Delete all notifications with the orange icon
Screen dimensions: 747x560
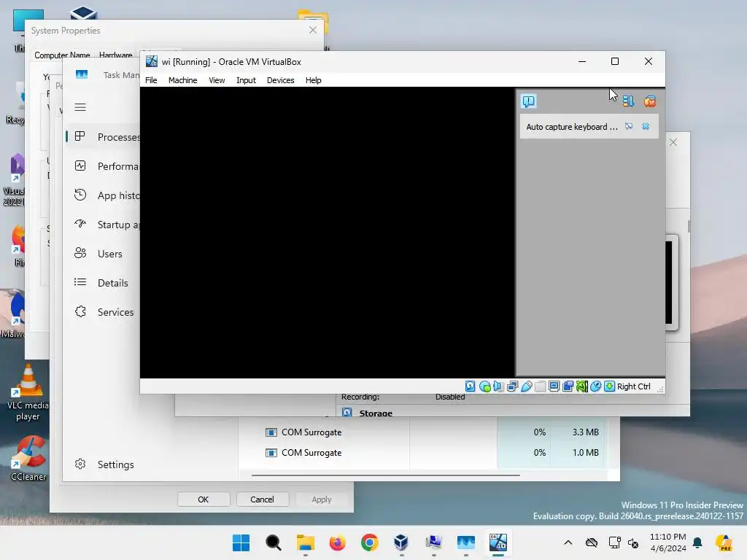coord(649,101)
